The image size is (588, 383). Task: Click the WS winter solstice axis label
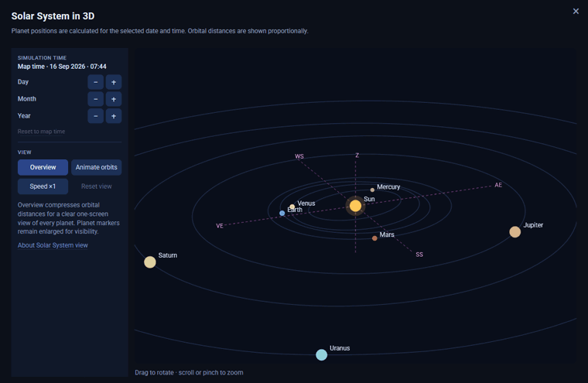click(x=299, y=156)
